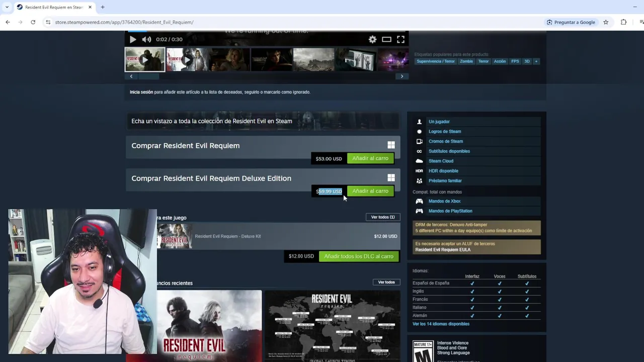Click the browser address bar URL

tap(124, 22)
